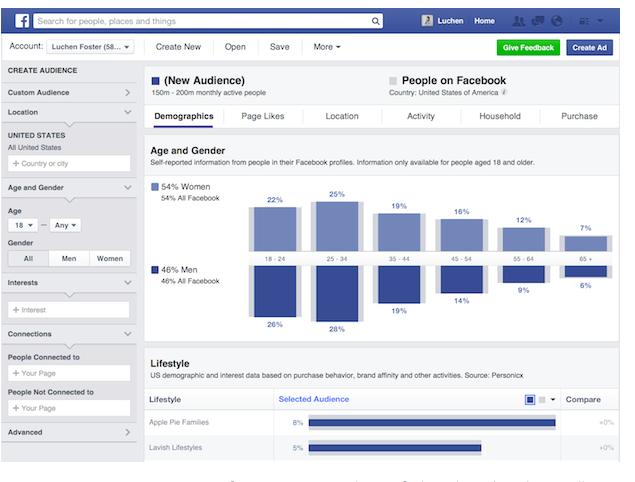Viewport: 635px width, 482px height.
Task: Click the Compare column header
Action: 583,400
